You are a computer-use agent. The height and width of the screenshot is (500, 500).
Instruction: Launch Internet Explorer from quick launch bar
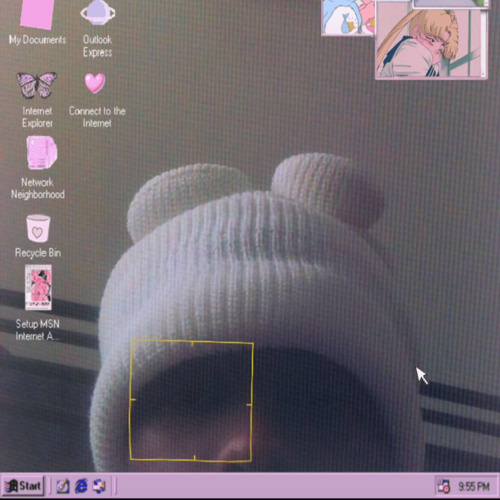(x=81, y=486)
